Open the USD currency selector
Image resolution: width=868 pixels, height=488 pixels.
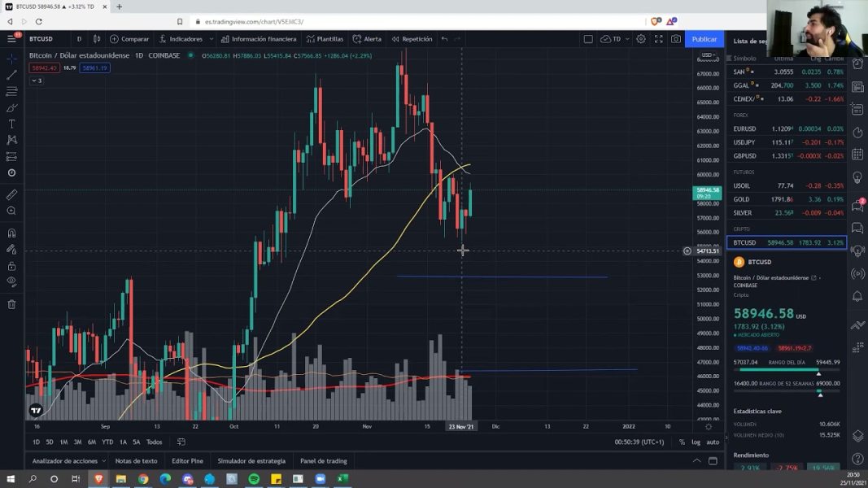pos(708,55)
